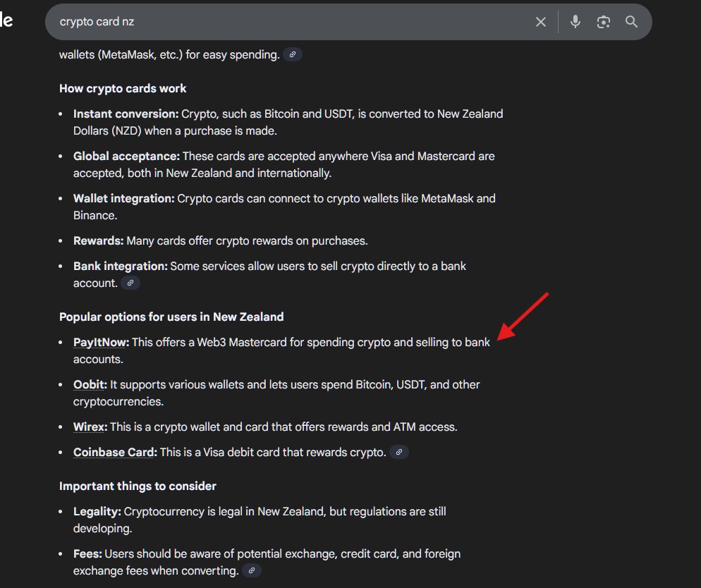Click the 'Important things to consider' heading
Viewport: 701px width, 588px height.
(138, 486)
